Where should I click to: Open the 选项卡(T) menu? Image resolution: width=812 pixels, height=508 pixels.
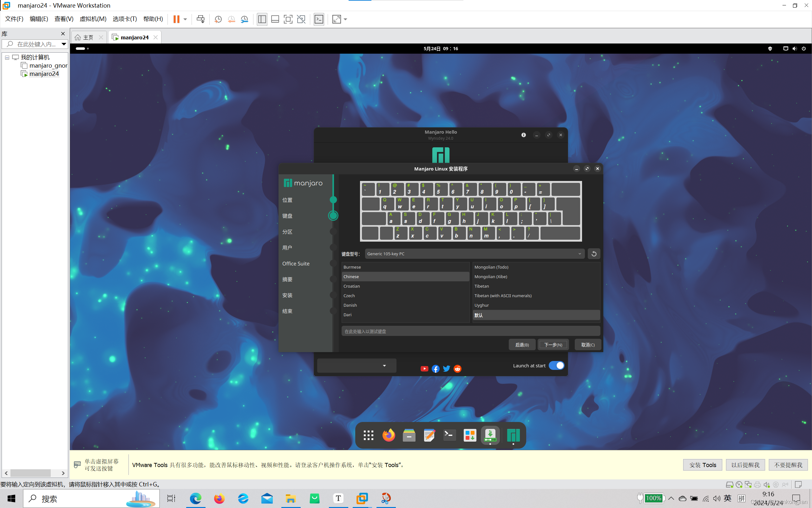[125, 19]
